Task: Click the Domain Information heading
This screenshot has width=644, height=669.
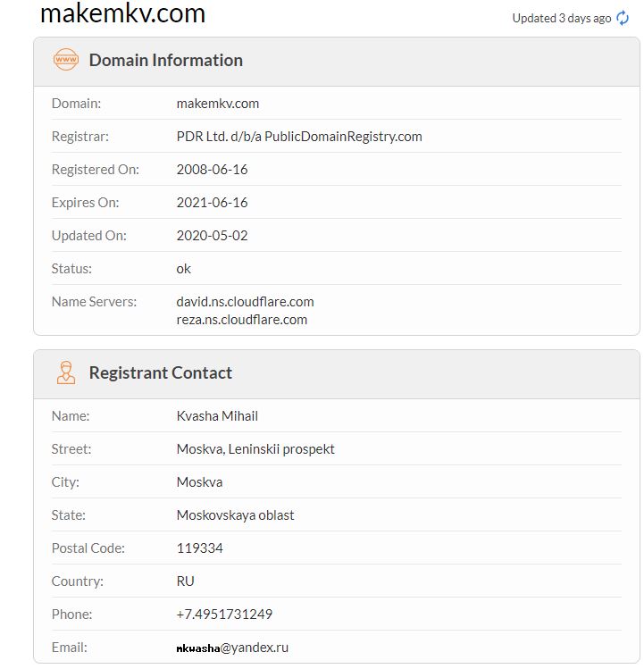Action: tap(165, 61)
